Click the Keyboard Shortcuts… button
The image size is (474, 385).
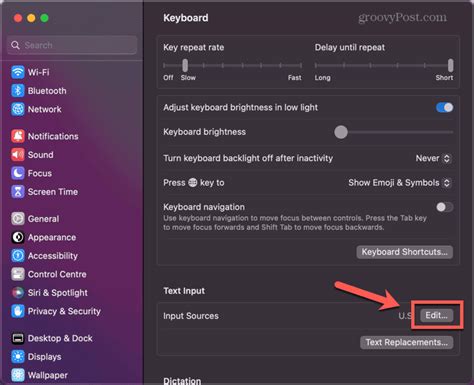click(405, 252)
